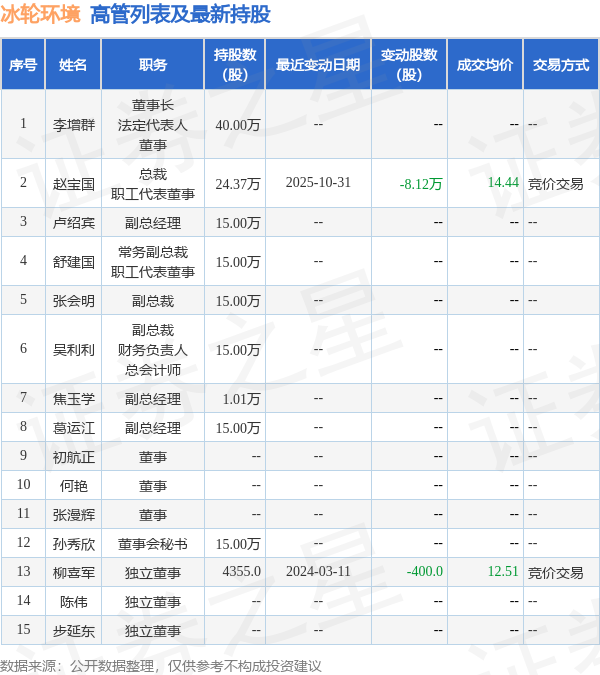Select the 交易方式 column header
The width and height of the screenshot is (600, 675).
[561, 65]
